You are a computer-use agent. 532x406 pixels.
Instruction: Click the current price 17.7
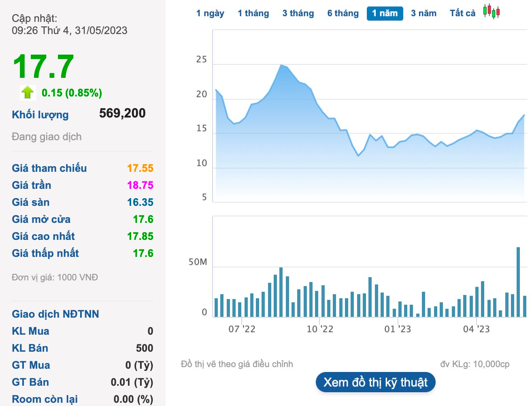(x=43, y=67)
